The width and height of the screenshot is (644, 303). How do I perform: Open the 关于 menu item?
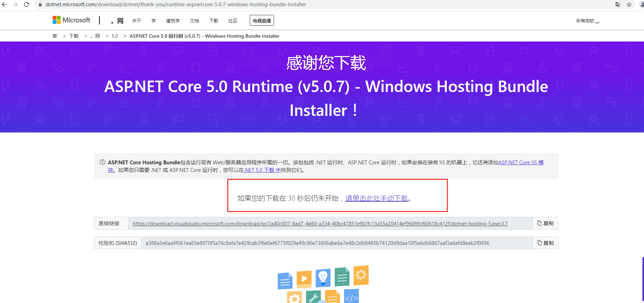(x=136, y=21)
